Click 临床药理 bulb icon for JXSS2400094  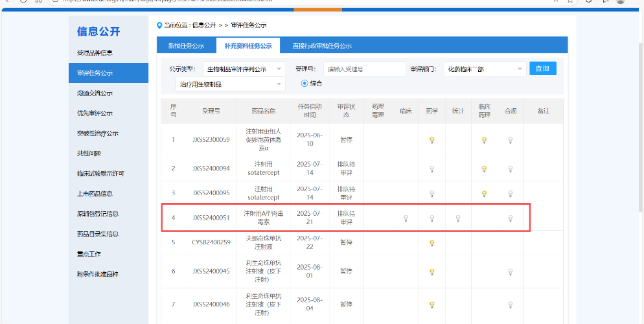click(x=484, y=168)
